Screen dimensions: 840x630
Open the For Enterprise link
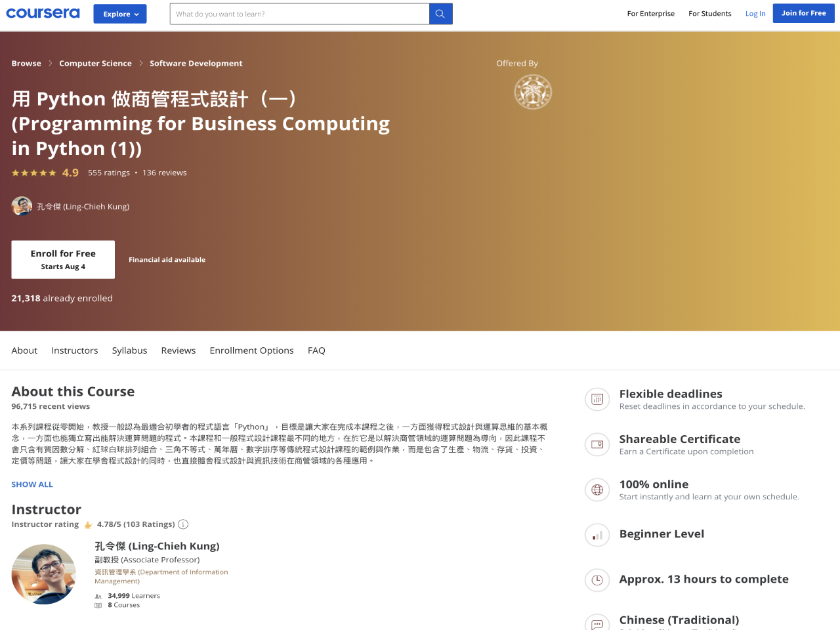coord(651,13)
